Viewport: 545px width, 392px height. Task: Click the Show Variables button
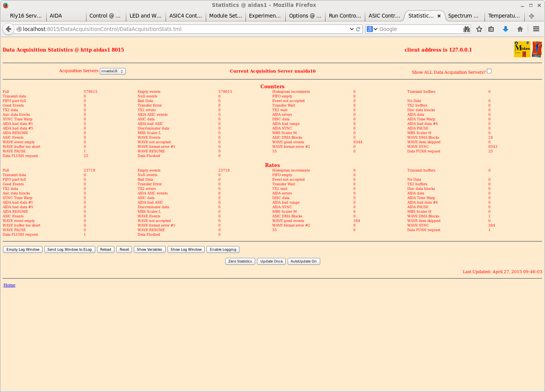(150, 249)
